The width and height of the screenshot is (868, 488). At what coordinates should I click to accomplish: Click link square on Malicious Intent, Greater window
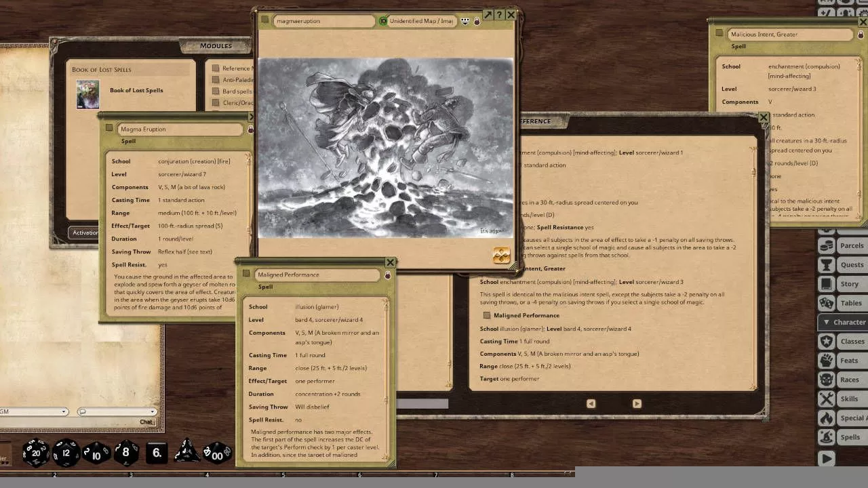point(719,33)
